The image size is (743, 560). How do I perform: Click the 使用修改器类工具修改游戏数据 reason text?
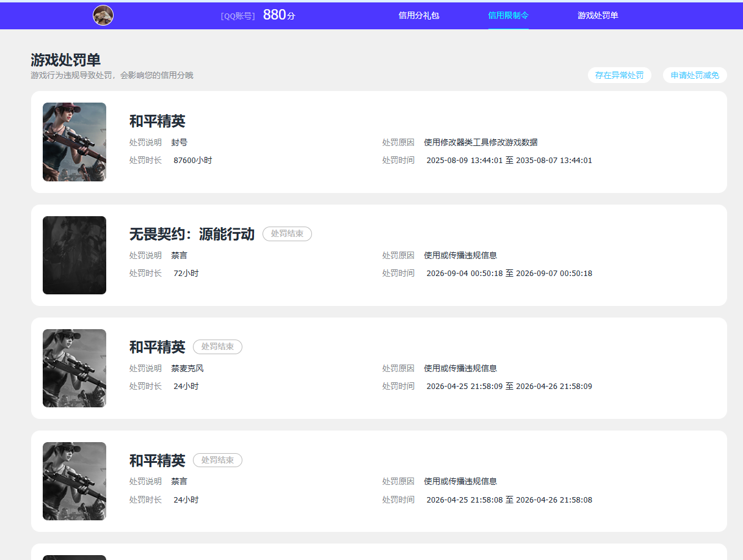tap(481, 142)
